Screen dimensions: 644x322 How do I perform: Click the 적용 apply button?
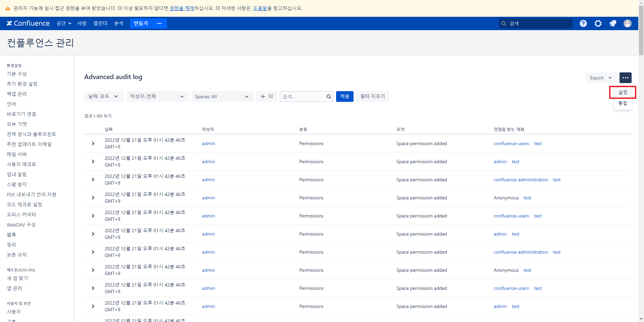345,96
